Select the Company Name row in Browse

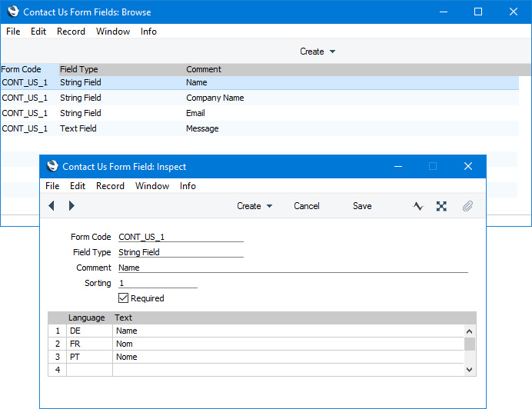coord(260,98)
